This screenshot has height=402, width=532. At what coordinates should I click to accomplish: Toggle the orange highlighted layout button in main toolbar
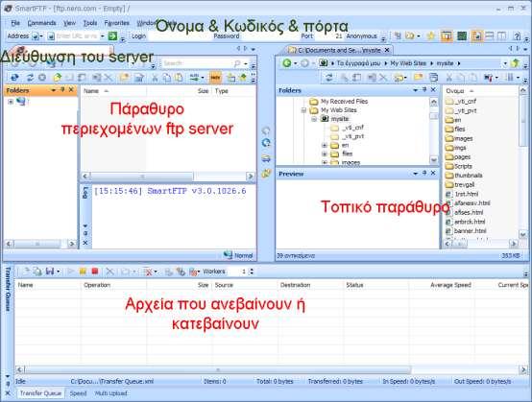pyautogui.click(x=447, y=35)
